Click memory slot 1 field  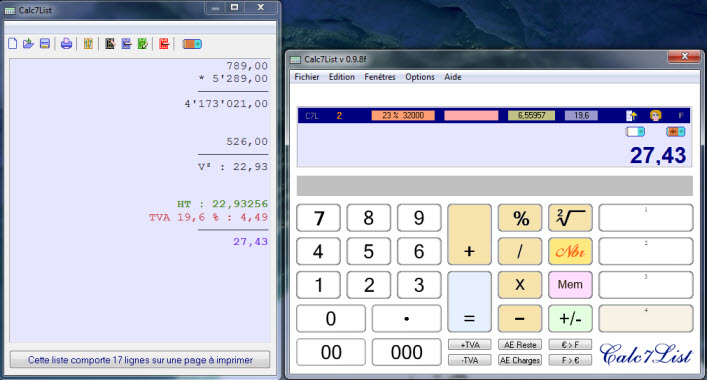(x=646, y=218)
